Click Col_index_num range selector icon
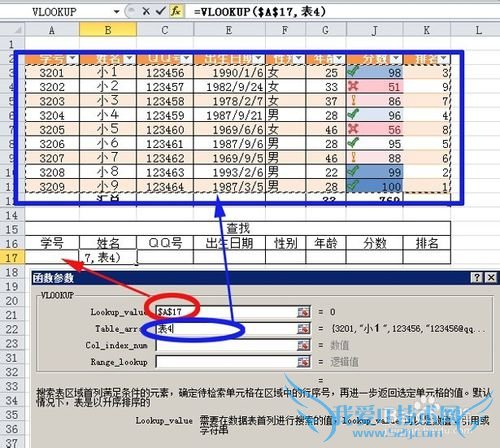 [303, 345]
